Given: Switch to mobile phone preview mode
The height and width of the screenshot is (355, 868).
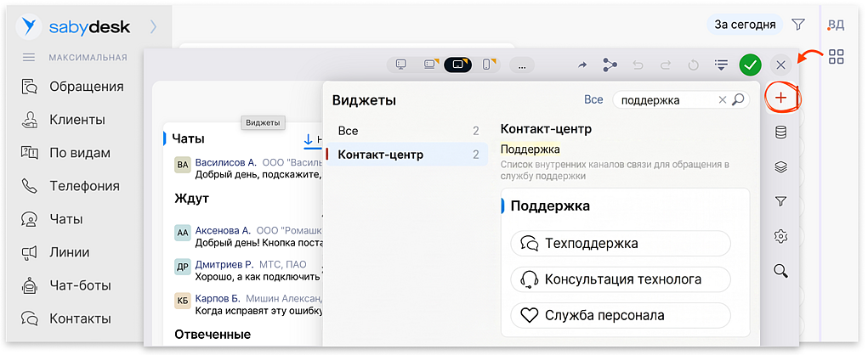Looking at the screenshot, I should 486,65.
